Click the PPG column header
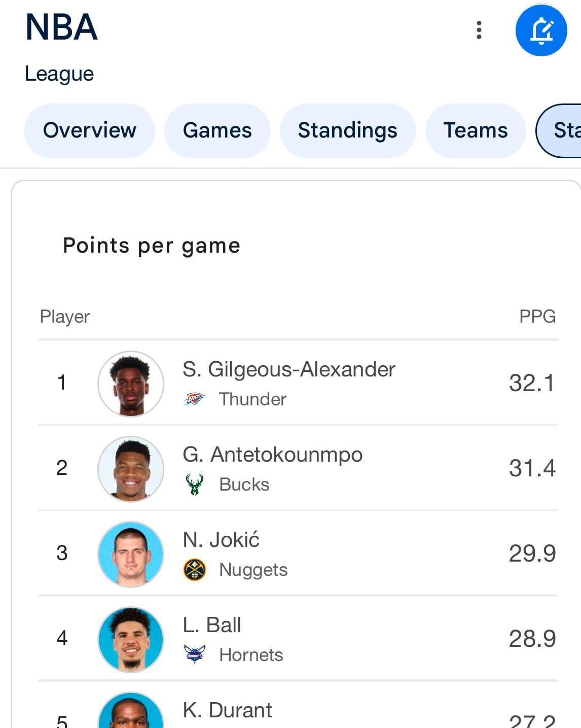This screenshot has height=728, width=581. click(537, 316)
